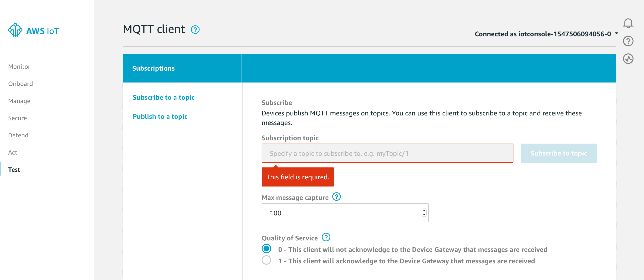Click the Max message capture stepper arrows
The image size is (644, 280).
424,213
